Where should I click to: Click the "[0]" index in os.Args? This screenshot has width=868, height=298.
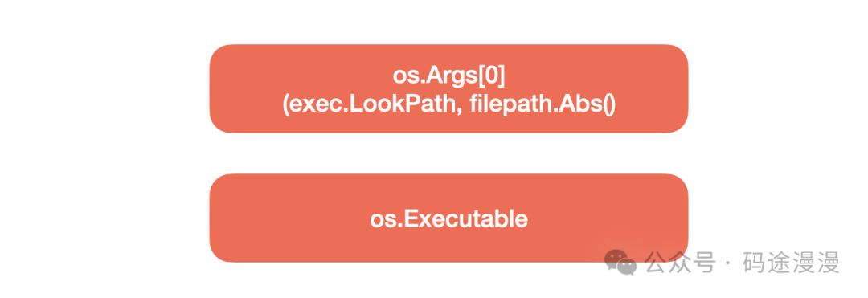[492, 77]
